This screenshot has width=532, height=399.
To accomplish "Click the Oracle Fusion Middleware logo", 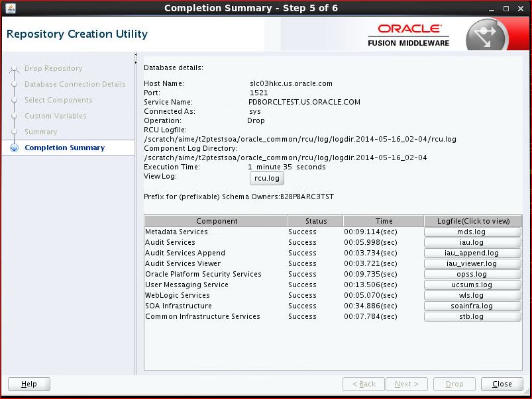I will click(x=409, y=35).
